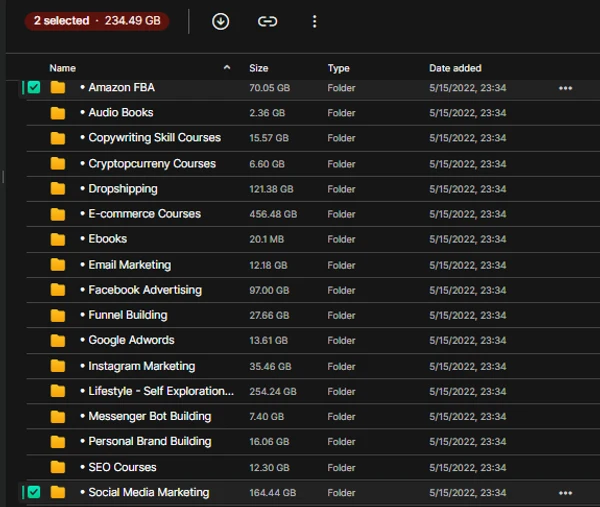Get a share link for the selection
This screenshot has width=600, height=507.
tap(267, 21)
